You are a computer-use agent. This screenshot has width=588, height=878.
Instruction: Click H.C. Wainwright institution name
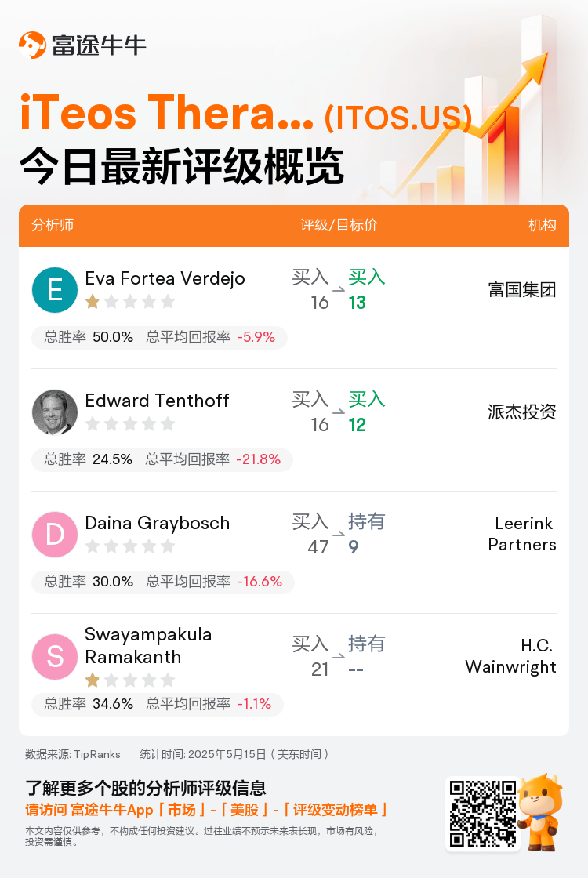[510, 656]
